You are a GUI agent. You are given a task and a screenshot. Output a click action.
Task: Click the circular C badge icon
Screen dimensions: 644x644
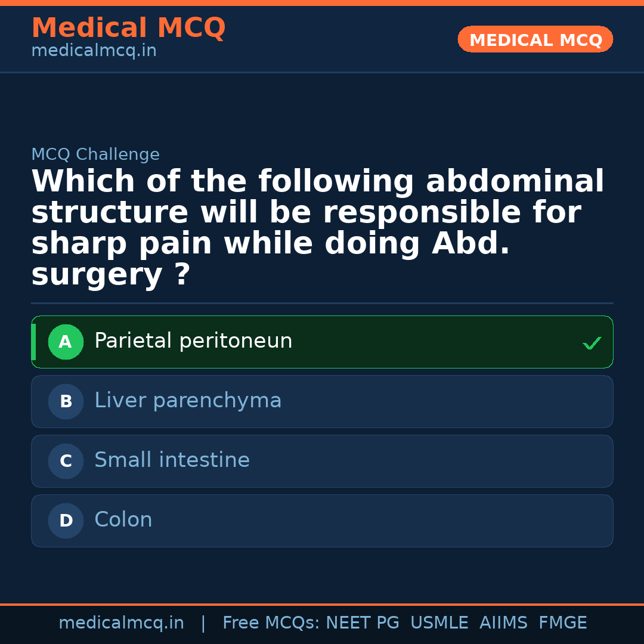tap(66, 461)
